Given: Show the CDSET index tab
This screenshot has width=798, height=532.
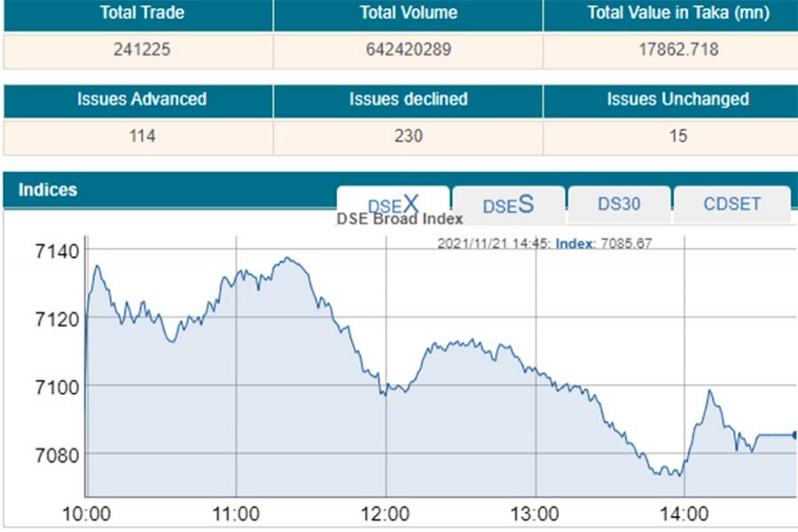Looking at the screenshot, I should [731, 205].
